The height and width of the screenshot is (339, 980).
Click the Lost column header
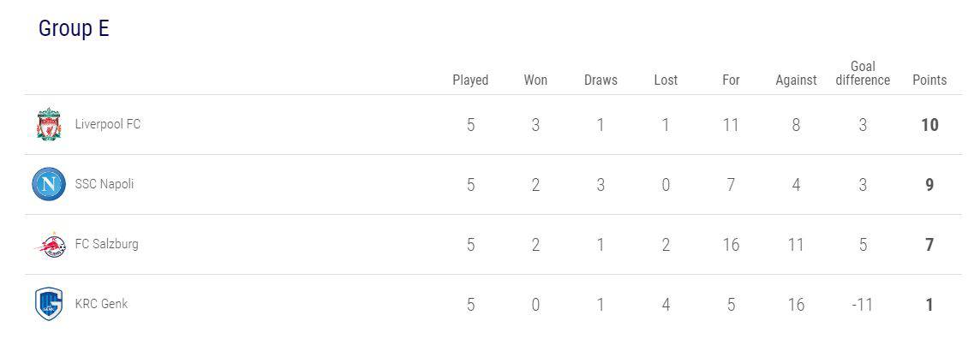click(x=666, y=80)
